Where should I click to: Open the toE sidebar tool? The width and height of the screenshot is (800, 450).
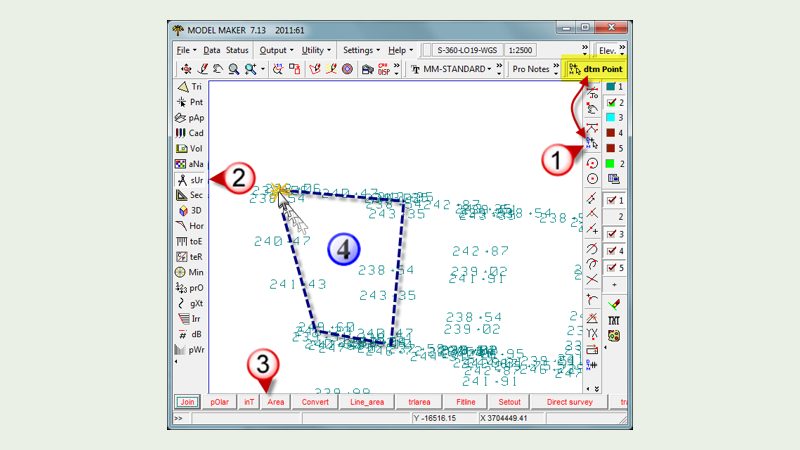pos(189,241)
